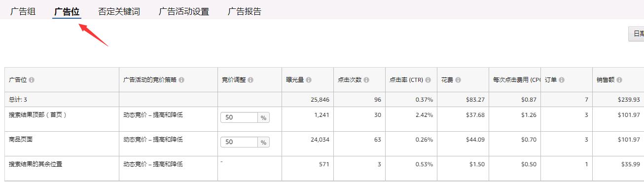
Task: Sort by 每次点击费用 column header
Action: (x=514, y=80)
